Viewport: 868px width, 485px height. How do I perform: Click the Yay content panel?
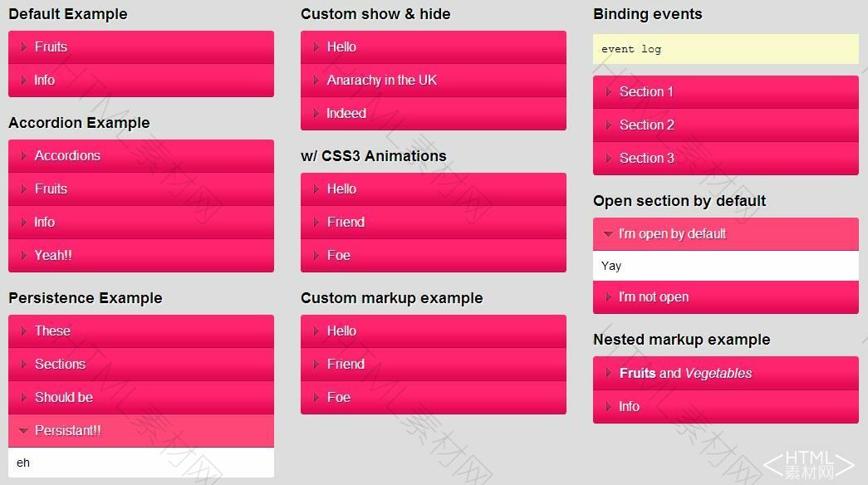(x=725, y=267)
